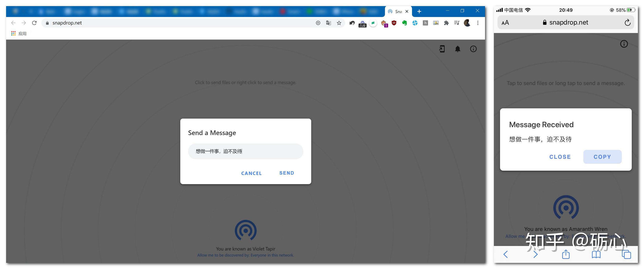Image resolution: width=644 pixels, height=269 pixels.
Task: Open a new Chrome tab
Action: [x=419, y=11]
